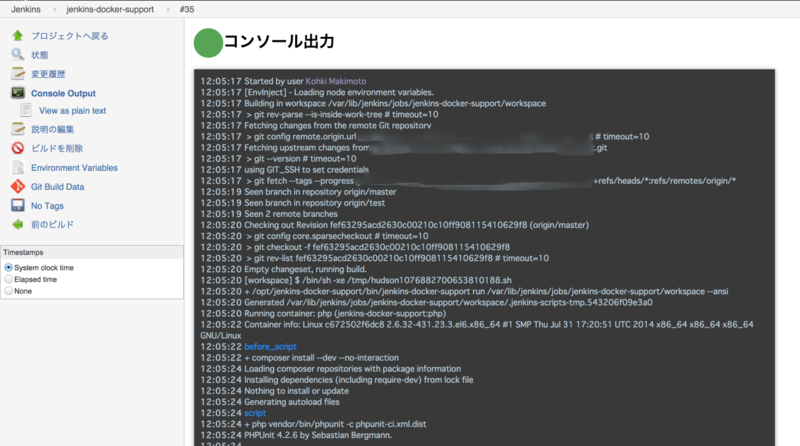Click the magnifying glass status icon

click(x=18, y=54)
